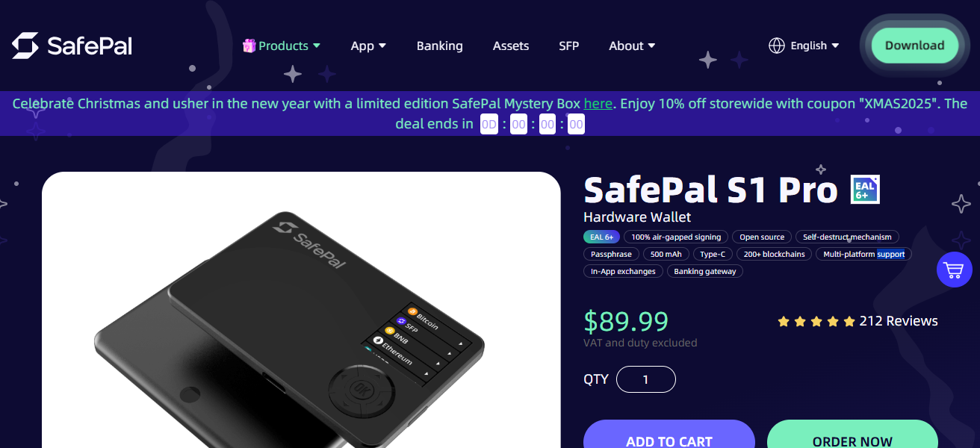
Task: Click the Self-destruct mechanism tag
Action: pyautogui.click(x=847, y=237)
